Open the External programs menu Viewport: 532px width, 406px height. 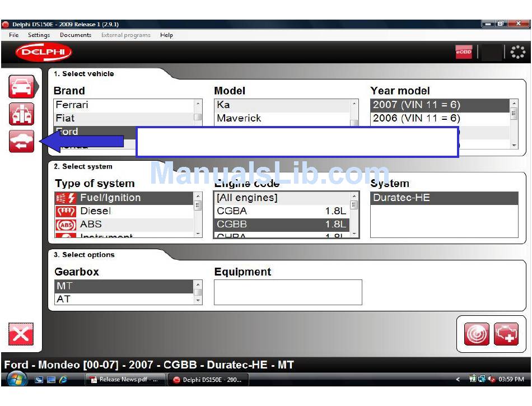click(x=125, y=35)
